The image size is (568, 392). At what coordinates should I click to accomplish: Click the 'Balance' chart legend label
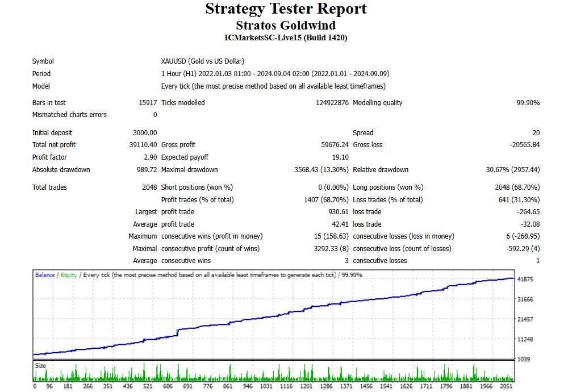[45, 275]
